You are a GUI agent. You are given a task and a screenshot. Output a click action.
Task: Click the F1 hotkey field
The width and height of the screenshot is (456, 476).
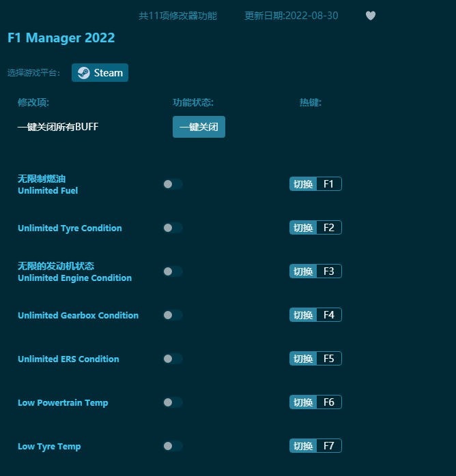tap(329, 184)
